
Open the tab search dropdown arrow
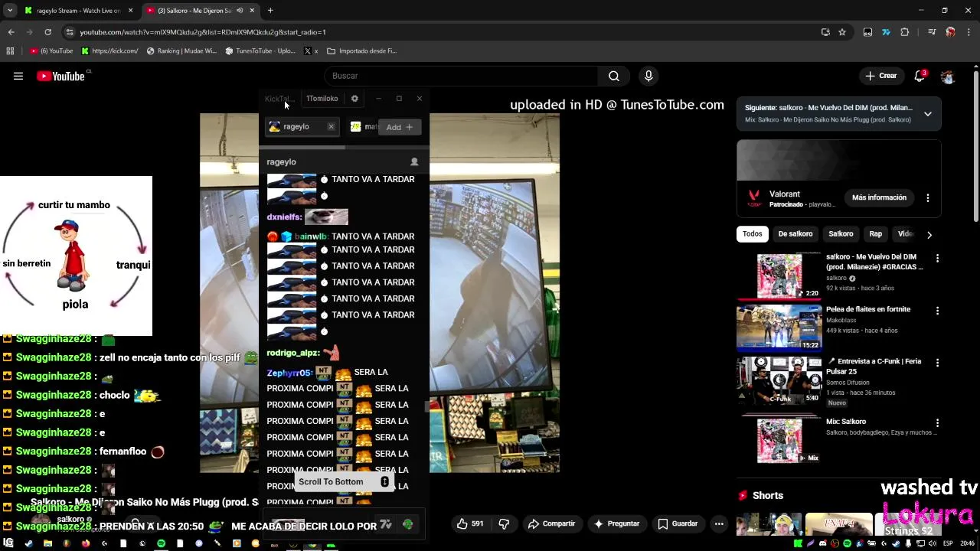tap(10, 11)
